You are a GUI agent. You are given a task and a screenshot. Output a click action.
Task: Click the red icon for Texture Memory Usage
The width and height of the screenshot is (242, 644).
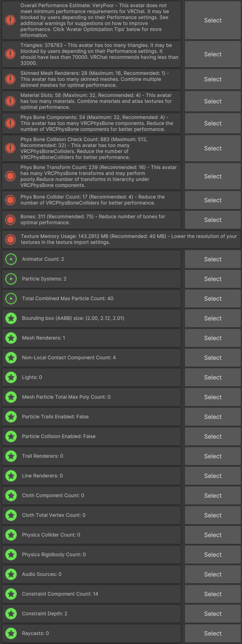(10, 239)
